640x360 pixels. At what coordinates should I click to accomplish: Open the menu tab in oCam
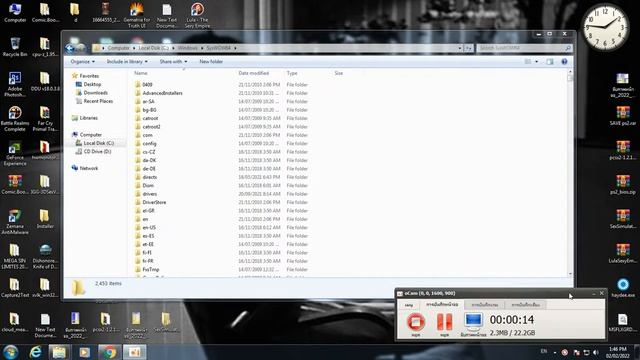pyautogui.click(x=409, y=305)
